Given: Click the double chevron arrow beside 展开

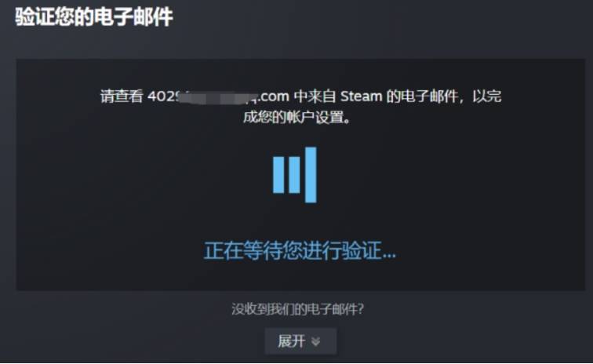Looking at the screenshot, I should pyautogui.click(x=315, y=342).
